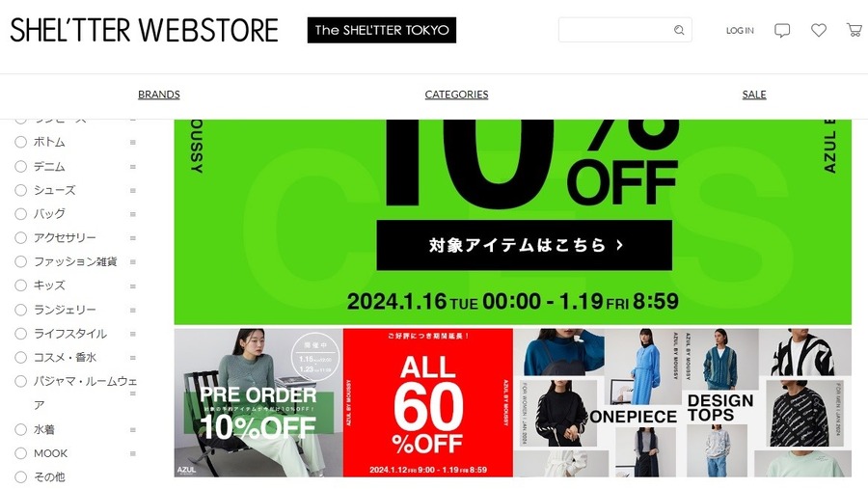The width and height of the screenshot is (868, 489).
Task: Open favorites via the heart icon
Action: click(819, 30)
